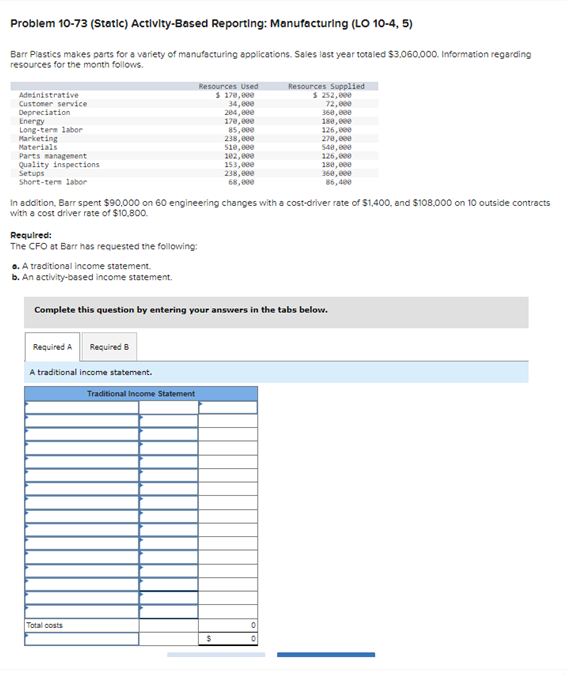Click the dark blue button below the table

[x=326, y=654]
